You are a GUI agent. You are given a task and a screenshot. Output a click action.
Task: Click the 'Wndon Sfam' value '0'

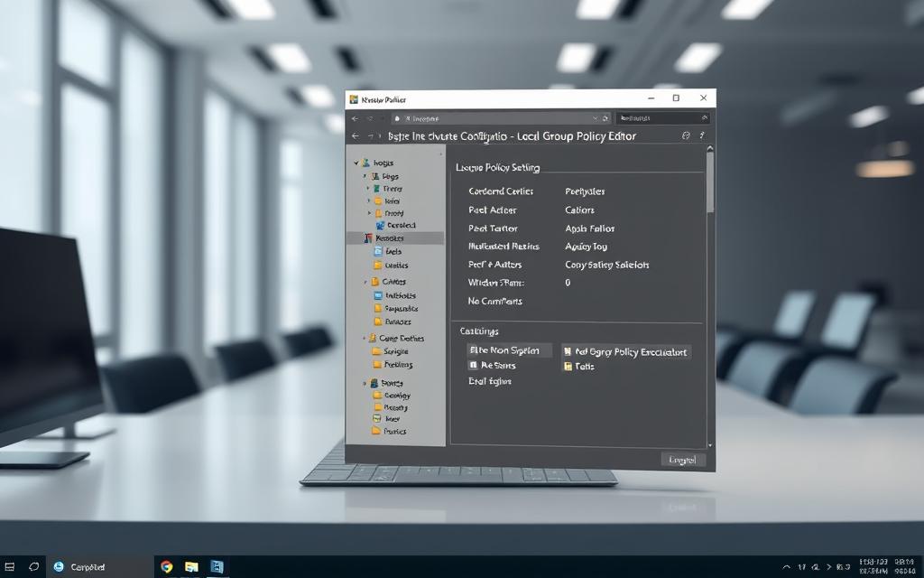568,283
